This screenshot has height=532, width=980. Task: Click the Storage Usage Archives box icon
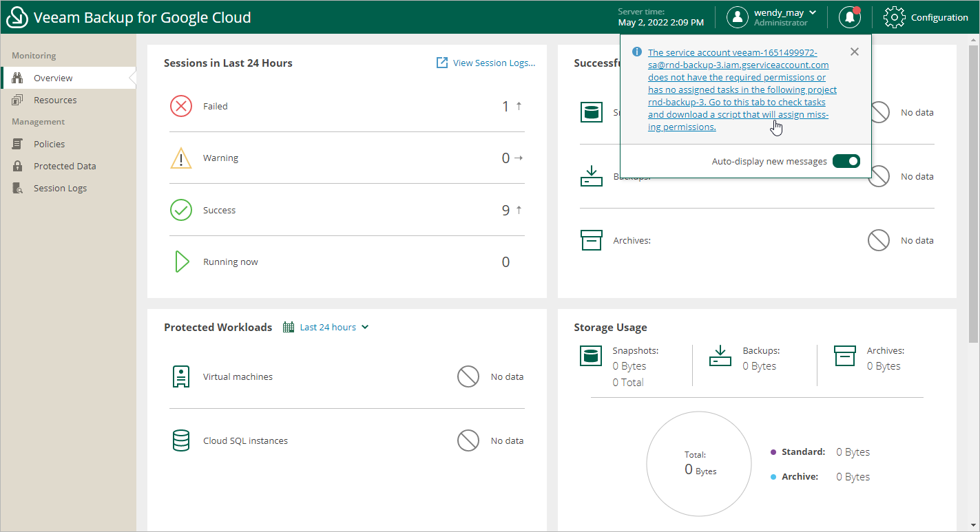[845, 355]
